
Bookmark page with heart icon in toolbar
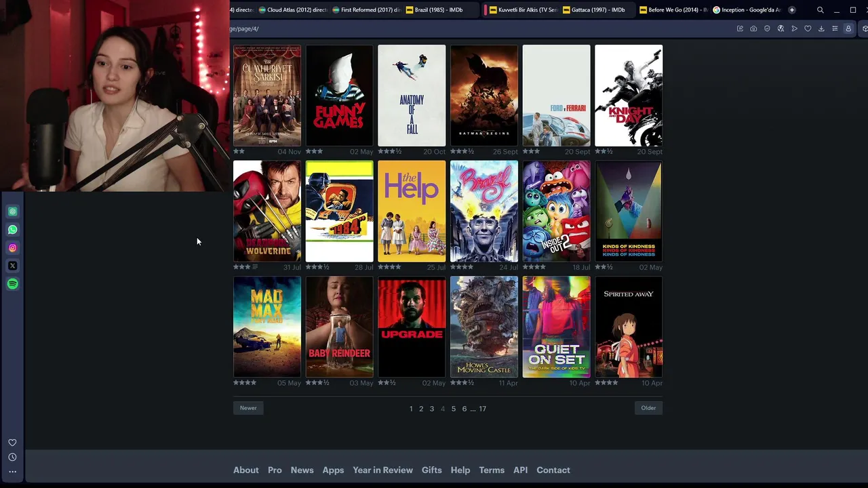808,28
